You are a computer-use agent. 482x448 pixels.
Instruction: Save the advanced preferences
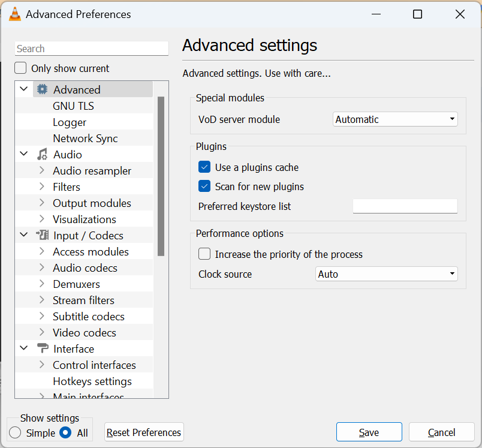369,432
